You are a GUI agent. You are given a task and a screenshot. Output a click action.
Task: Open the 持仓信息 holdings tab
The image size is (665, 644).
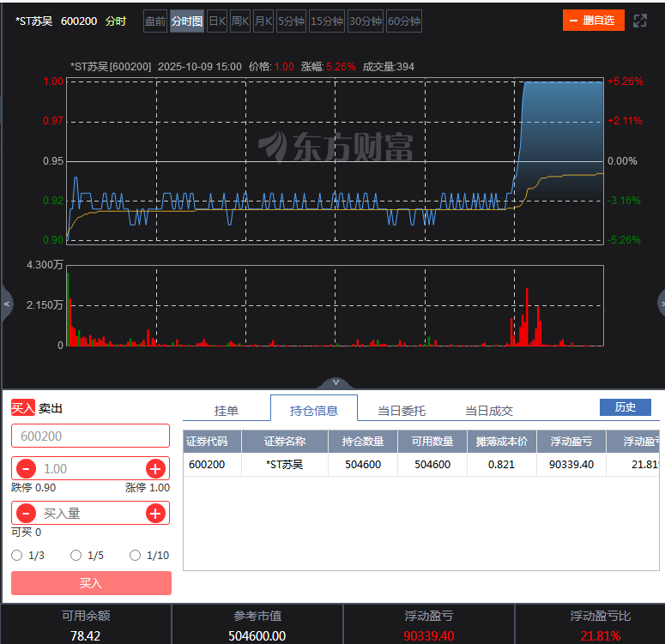(x=314, y=408)
